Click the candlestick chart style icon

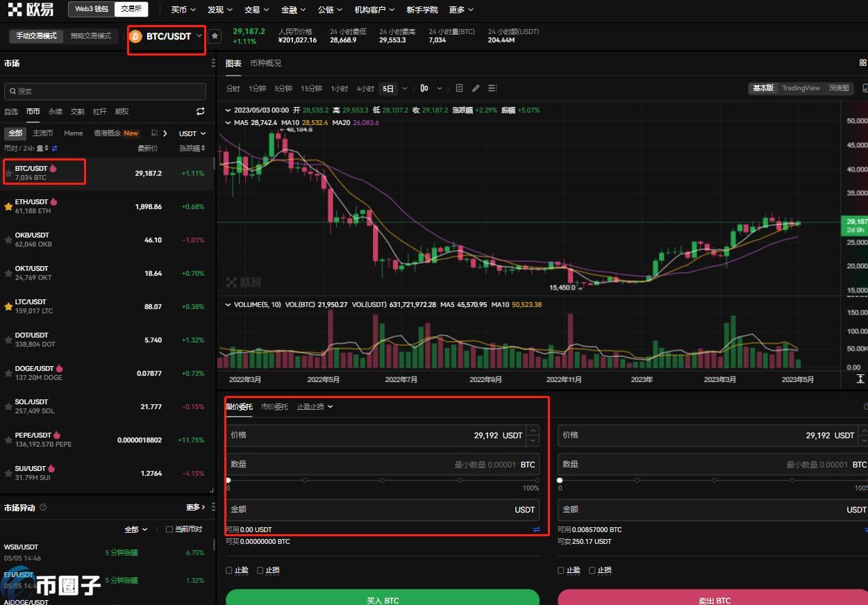[424, 88]
